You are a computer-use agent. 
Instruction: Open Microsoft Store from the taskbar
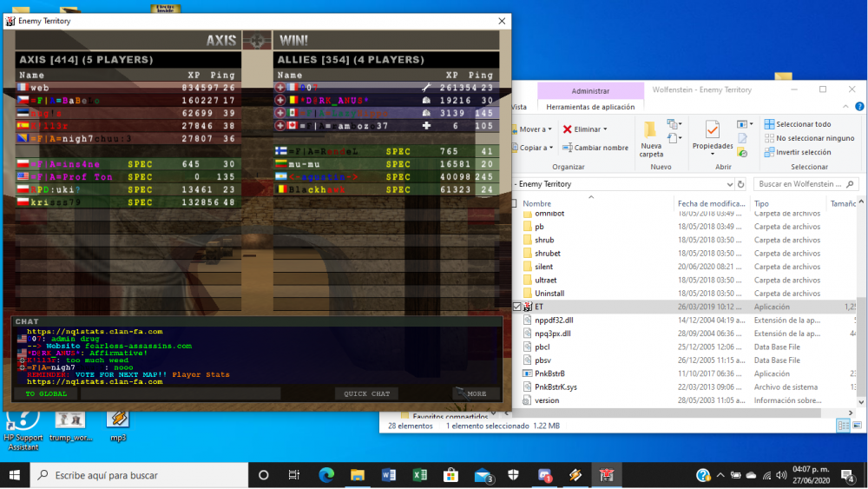pyautogui.click(x=450, y=475)
